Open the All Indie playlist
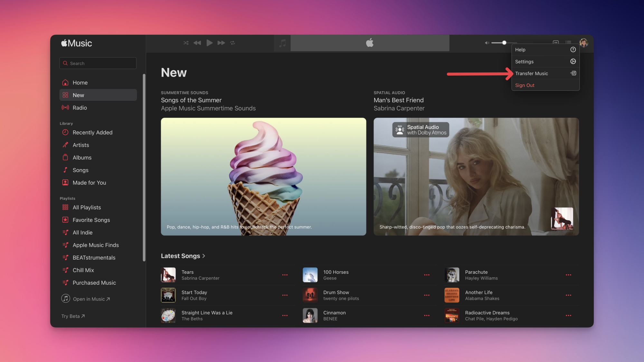 [98, 233]
